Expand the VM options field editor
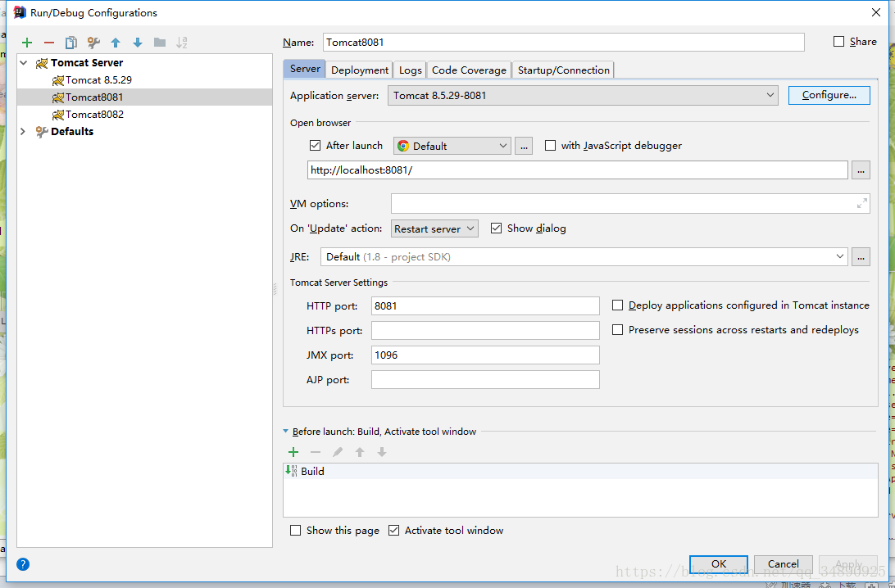Screen dimensions: 895x588 click(862, 204)
